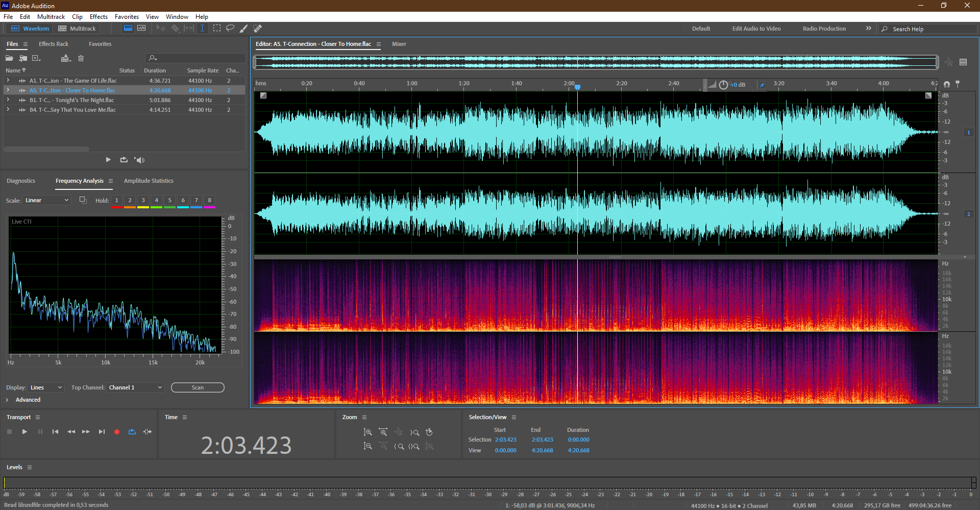Open the Multitrack menu in menu bar
Viewport: 980px width, 510px height.
[x=51, y=17]
